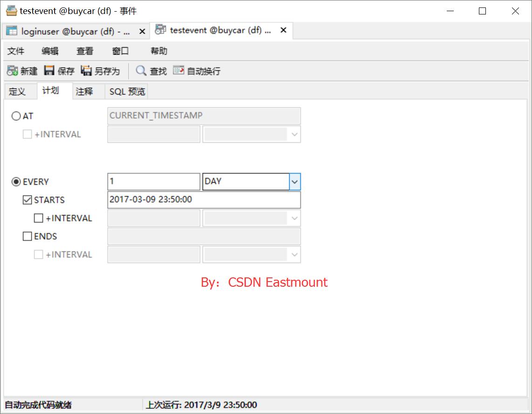Open the 文件 (File) menu
Viewport: 532px width, 414px height.
16,51
